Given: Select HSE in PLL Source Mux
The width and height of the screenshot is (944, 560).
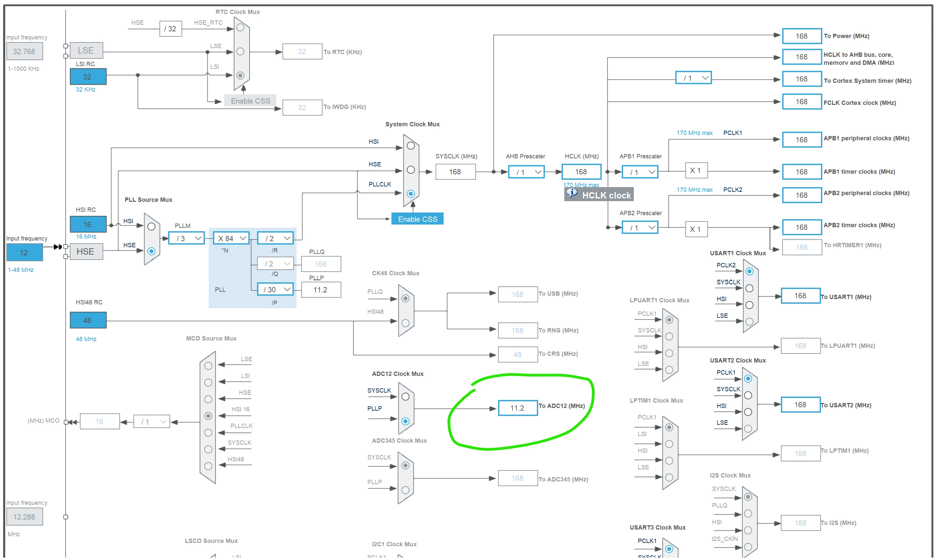Looking at the screenshot, I should [x=151, y=251].
